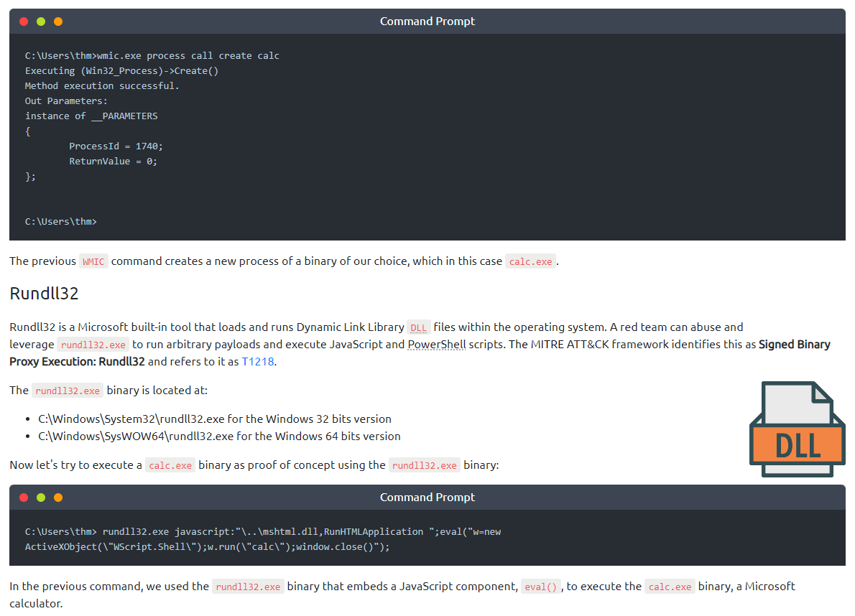Click the green dot on the rundll32 Command Prompt
The height and width of the screenshot is (616, 855).
coord(41,498)
